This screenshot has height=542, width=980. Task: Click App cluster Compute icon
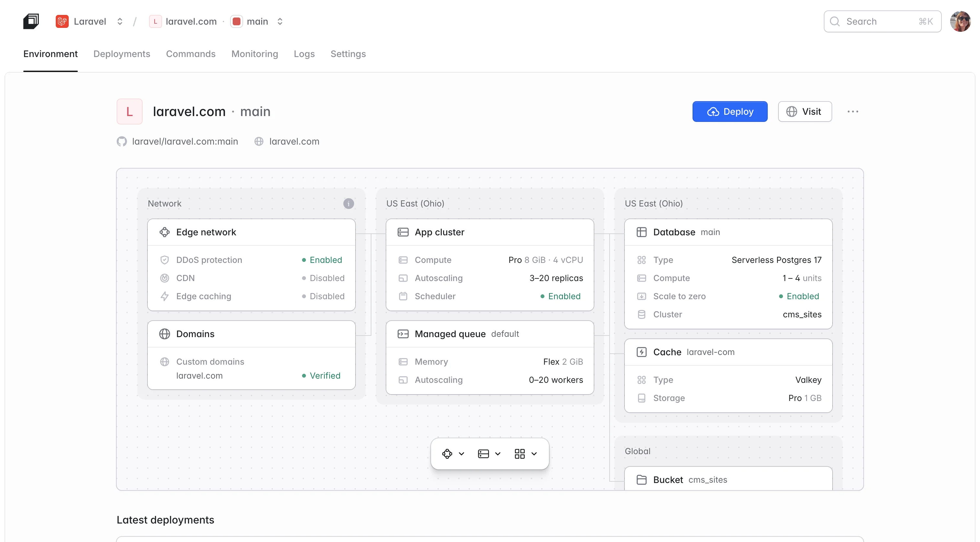(403, 260)
